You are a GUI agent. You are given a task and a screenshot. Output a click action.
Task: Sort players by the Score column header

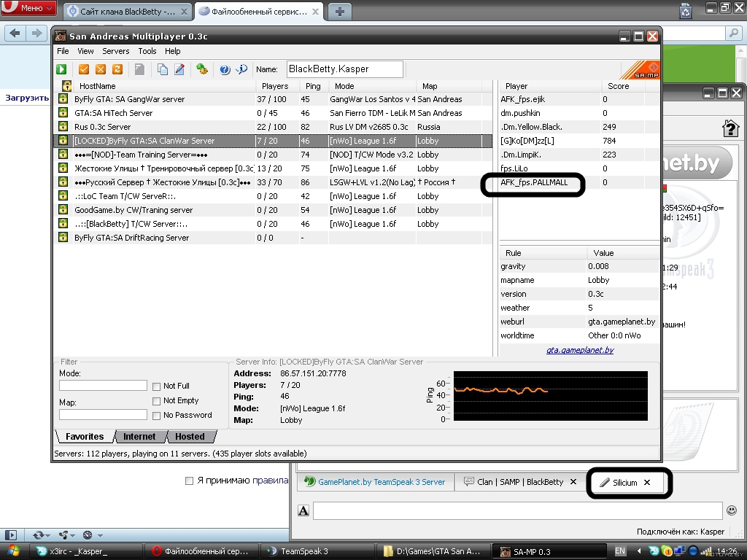coord(622,86)
